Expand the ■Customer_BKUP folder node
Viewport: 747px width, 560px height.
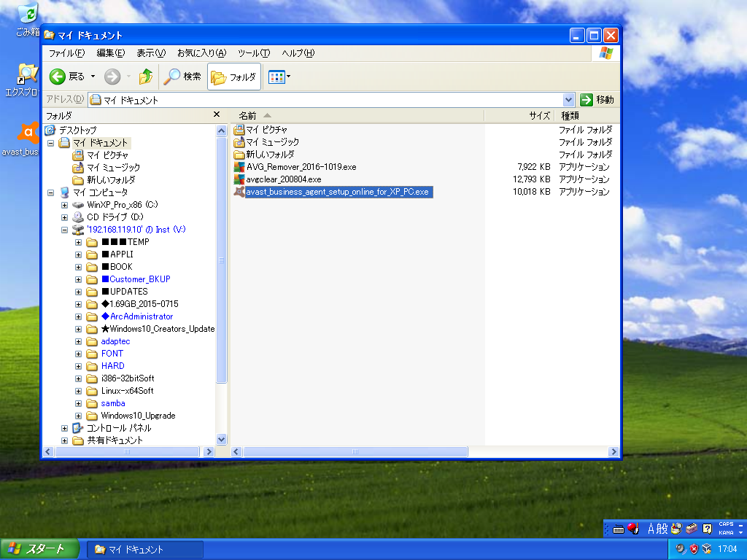tap(78, 279)
